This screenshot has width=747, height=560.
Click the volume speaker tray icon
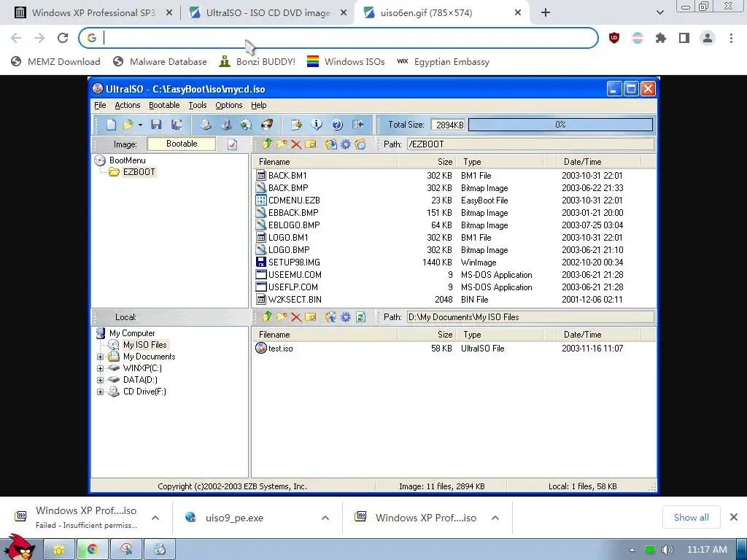667,550
